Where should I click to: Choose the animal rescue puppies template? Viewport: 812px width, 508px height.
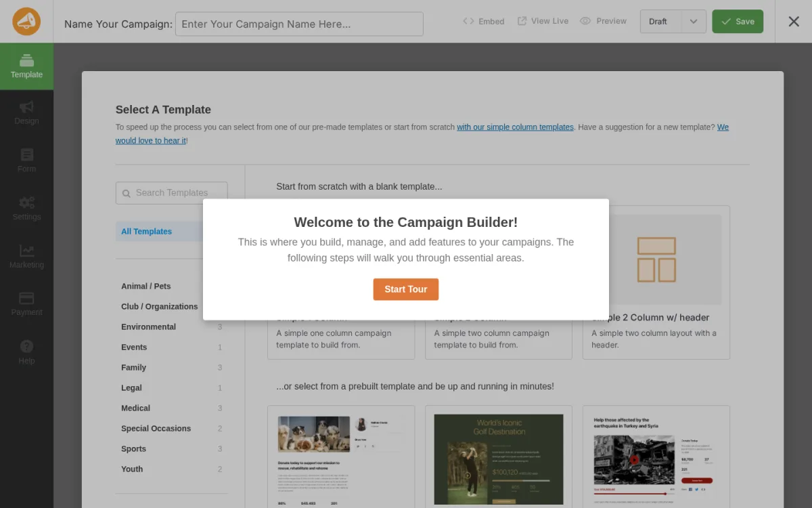click(341, 457)
